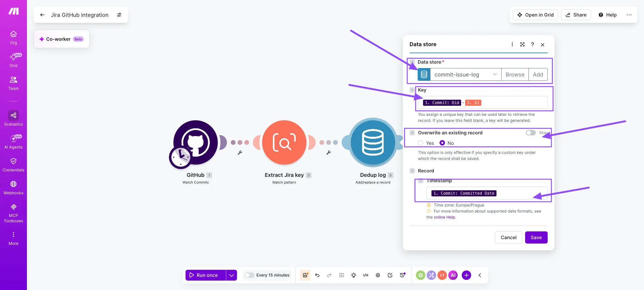Select No for Overwrite an existing record
644x290 pixels.
click(442, 143)
